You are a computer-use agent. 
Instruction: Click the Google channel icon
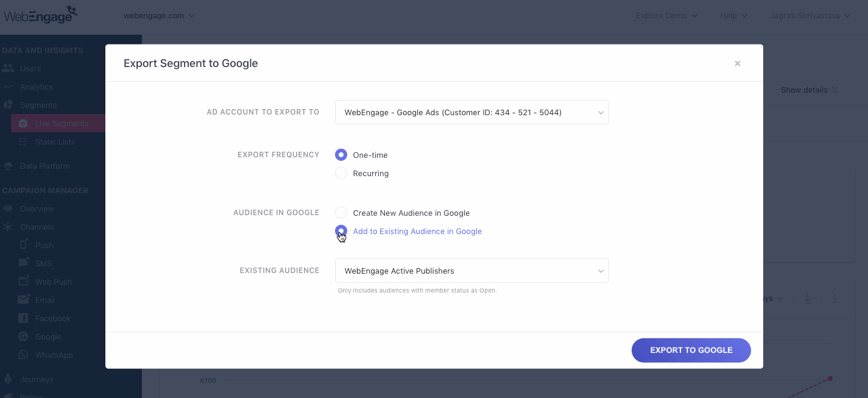pos(23,336)
